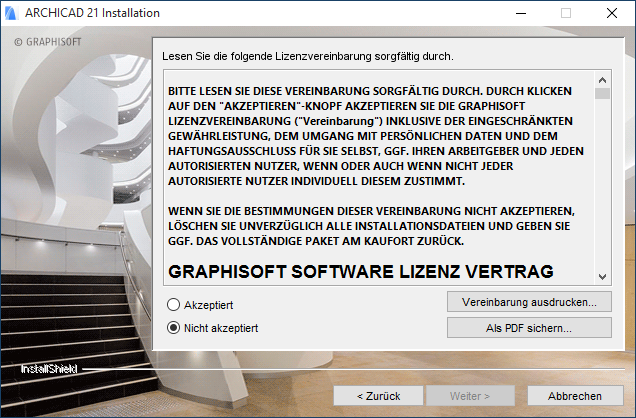This screenshot has height=418, width=636.
Task: Click the window title 'ARCHICAD 21 Installation'
Action: coord(92,13)
